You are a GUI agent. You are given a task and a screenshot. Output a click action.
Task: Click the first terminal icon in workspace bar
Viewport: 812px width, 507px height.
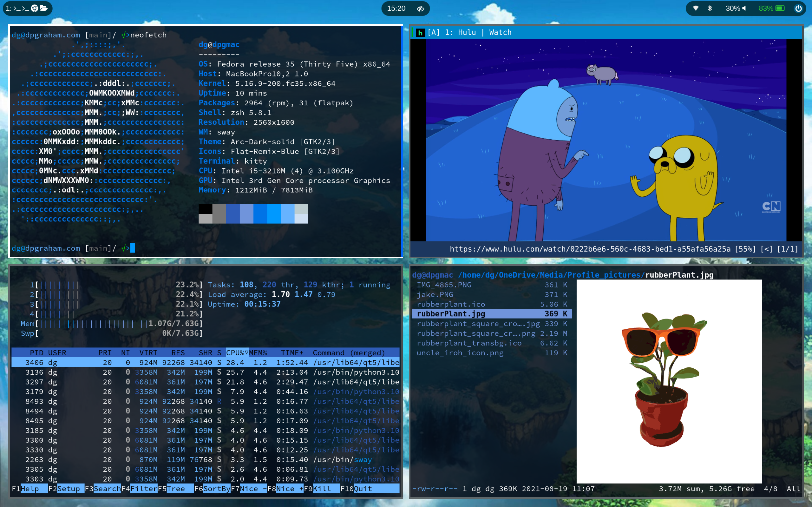[x=17, y=8]
